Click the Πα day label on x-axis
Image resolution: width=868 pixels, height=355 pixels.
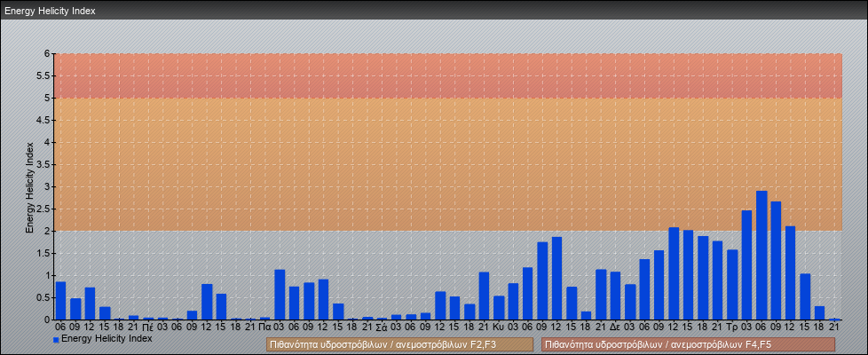point(264,327)
